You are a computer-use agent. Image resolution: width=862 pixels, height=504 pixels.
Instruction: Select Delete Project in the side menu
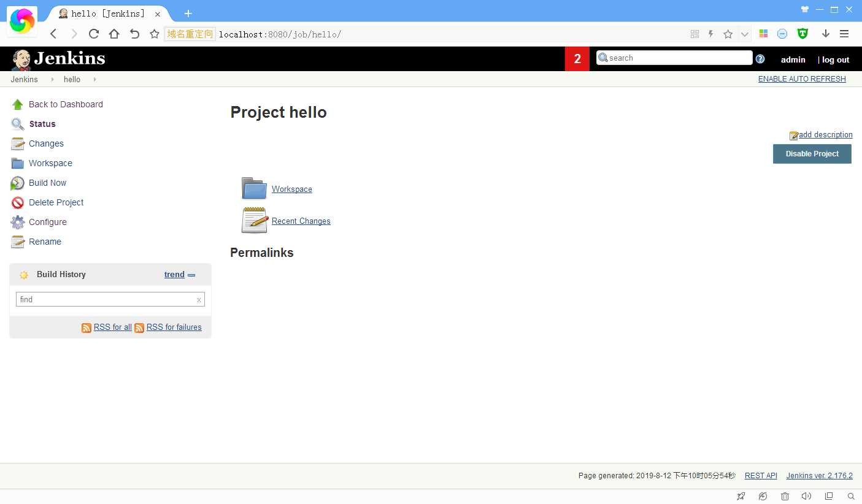pyautogui.click(x=56, y=202)
